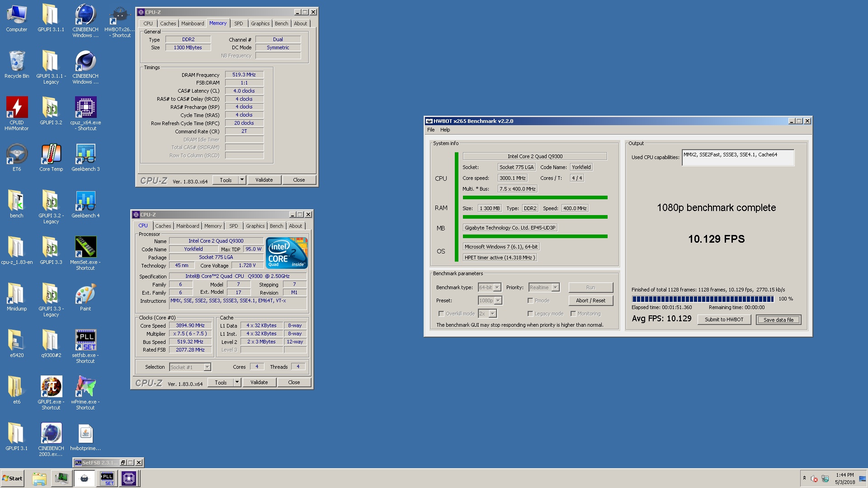This screenshot has height=488, width=868.
Task: Open the ET6 desktop shortcut
Action: click(17, 158)
